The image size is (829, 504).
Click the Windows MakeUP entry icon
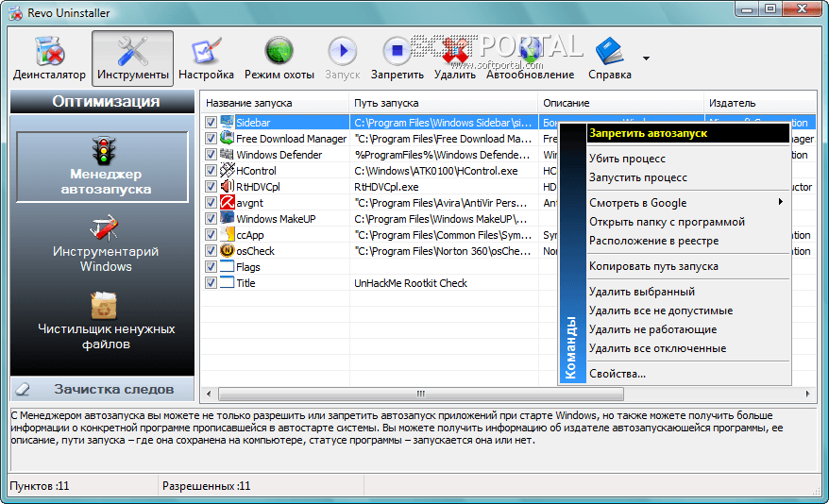coord(227,218)
